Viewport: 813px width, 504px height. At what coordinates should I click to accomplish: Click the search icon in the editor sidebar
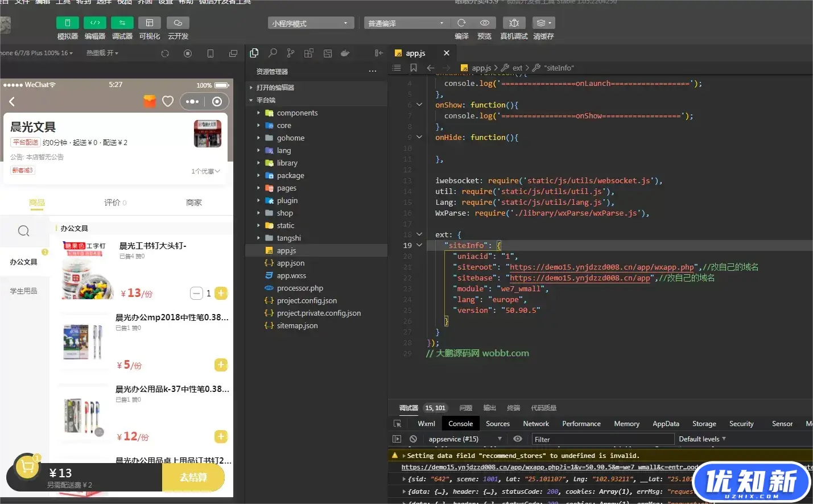(273, 53)
